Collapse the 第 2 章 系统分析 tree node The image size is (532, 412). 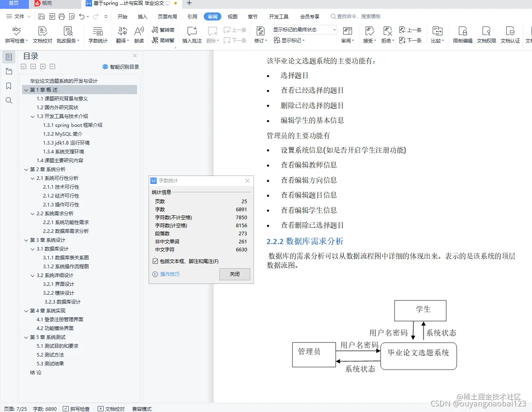coord(26,169)
